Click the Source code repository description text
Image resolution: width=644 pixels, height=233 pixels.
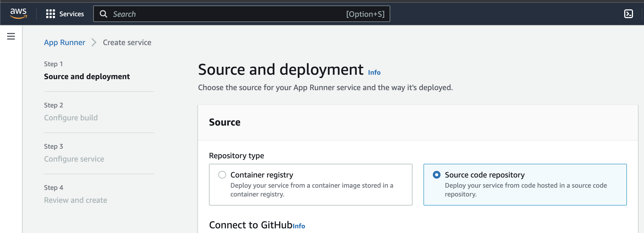pos(526,190)
